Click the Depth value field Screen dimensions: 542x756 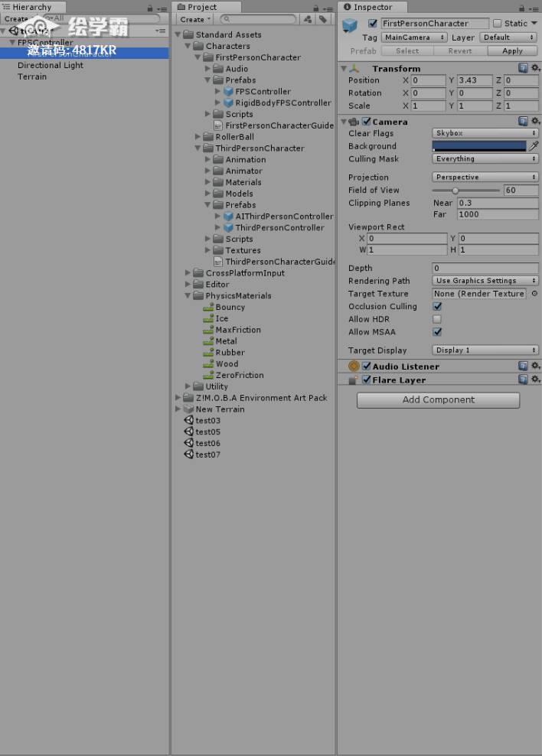point(485,268)
